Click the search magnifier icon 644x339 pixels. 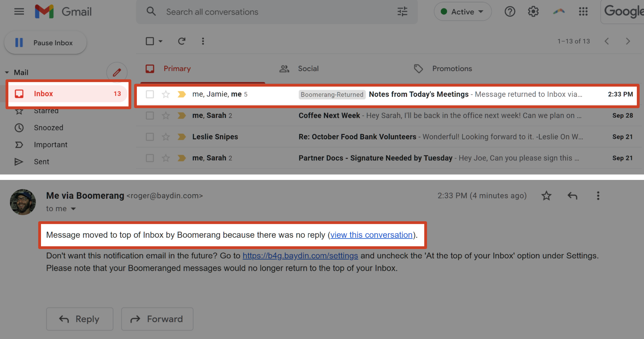click(x=151, y=12)
